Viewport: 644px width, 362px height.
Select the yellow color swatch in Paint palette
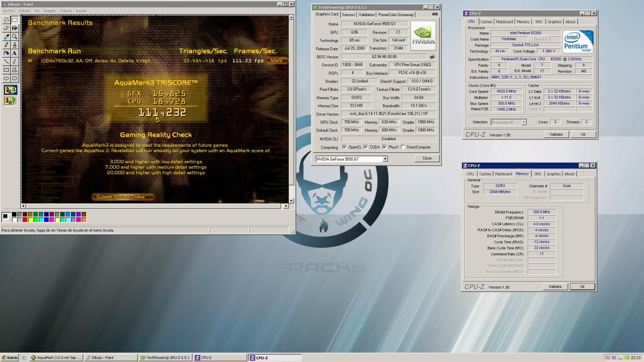pos(30,219)
